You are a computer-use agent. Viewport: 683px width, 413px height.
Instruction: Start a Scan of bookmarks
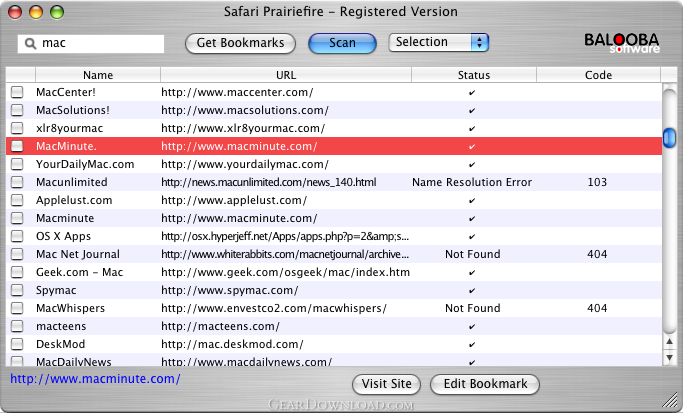(x=342, y=43)
